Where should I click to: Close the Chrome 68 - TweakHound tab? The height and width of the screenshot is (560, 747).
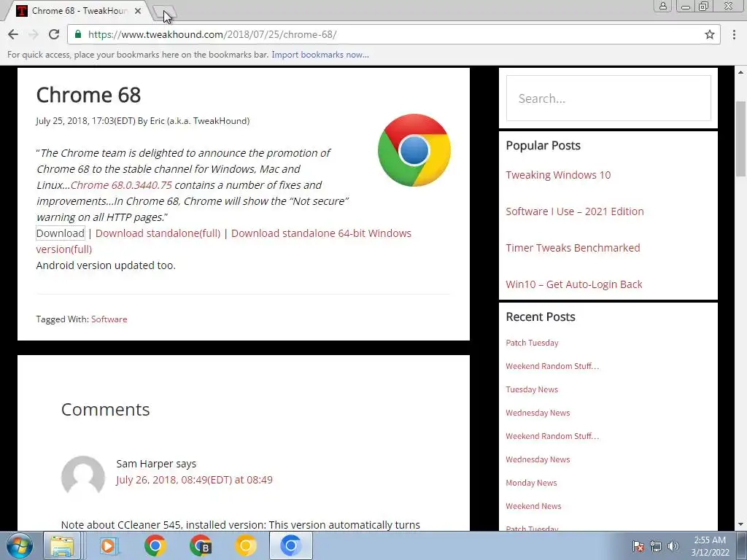(x=138, y=10)
